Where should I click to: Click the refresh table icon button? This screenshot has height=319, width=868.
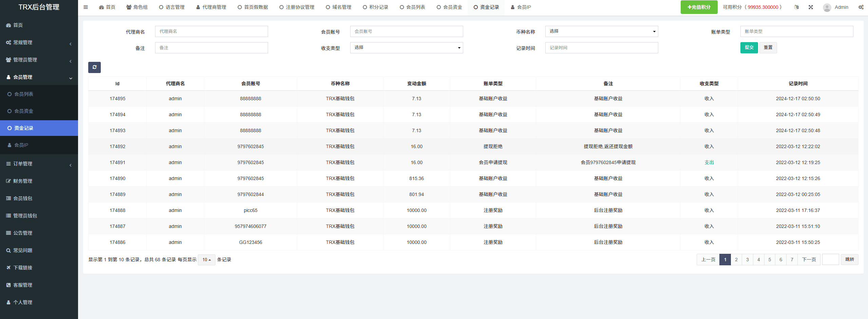click(x=94, y=67)
